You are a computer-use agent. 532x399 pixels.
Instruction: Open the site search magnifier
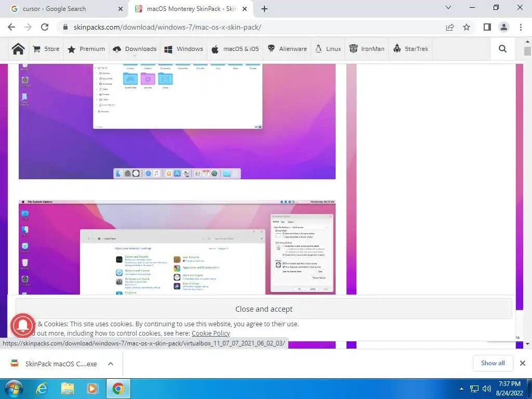[x=502, y=49]
